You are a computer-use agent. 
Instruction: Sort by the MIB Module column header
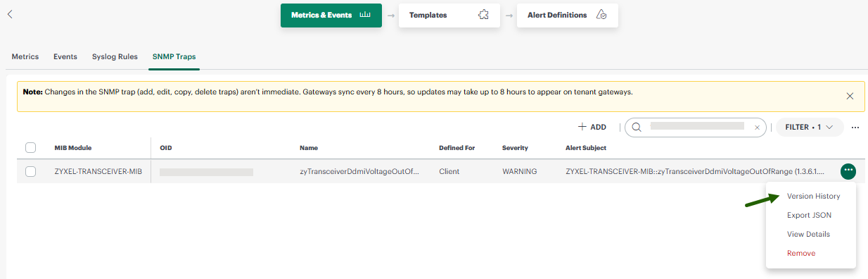click(73, 148)
